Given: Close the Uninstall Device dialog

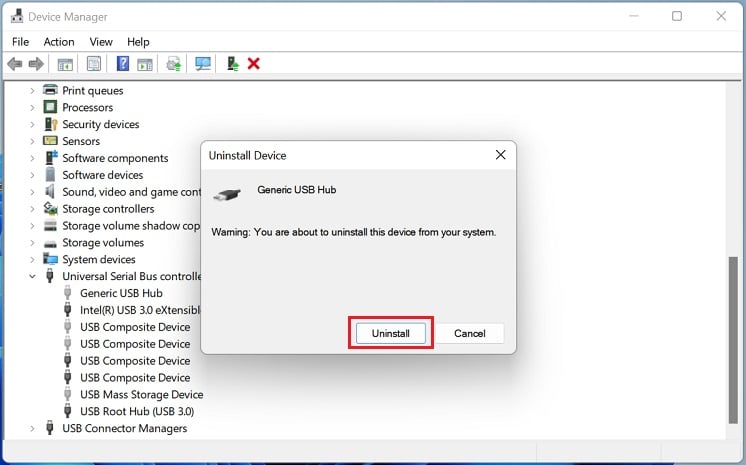Looking at the screenshot, I should coord(501,155).
